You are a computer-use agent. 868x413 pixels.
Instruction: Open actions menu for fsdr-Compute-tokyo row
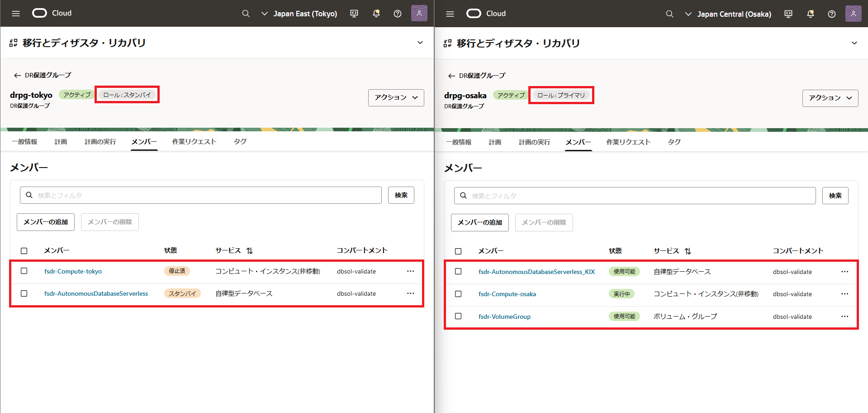point(410,271)
